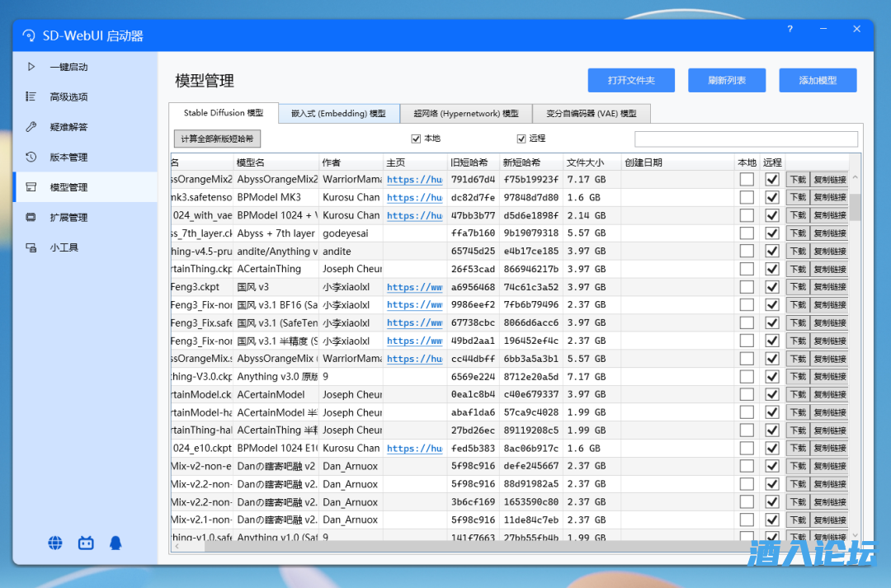This screenshot has width=891, height=588.
Task: Switch to 嵌入式 (Embedding) 模型 tab
Action: (x=338, y=114)
